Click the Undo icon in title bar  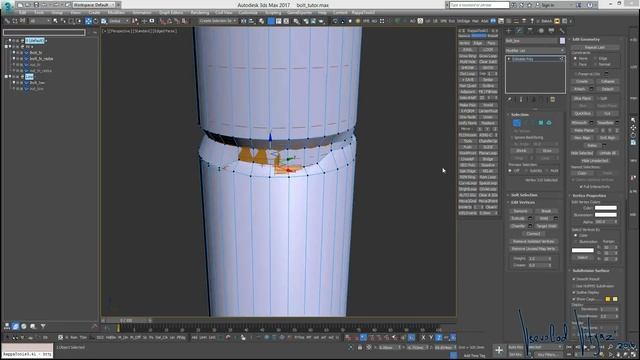pos(44,5)
